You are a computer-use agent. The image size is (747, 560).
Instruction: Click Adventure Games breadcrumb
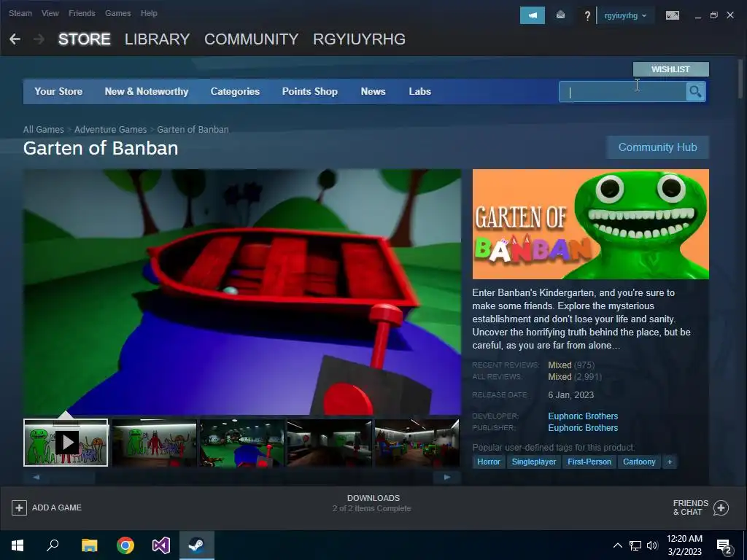111,130
